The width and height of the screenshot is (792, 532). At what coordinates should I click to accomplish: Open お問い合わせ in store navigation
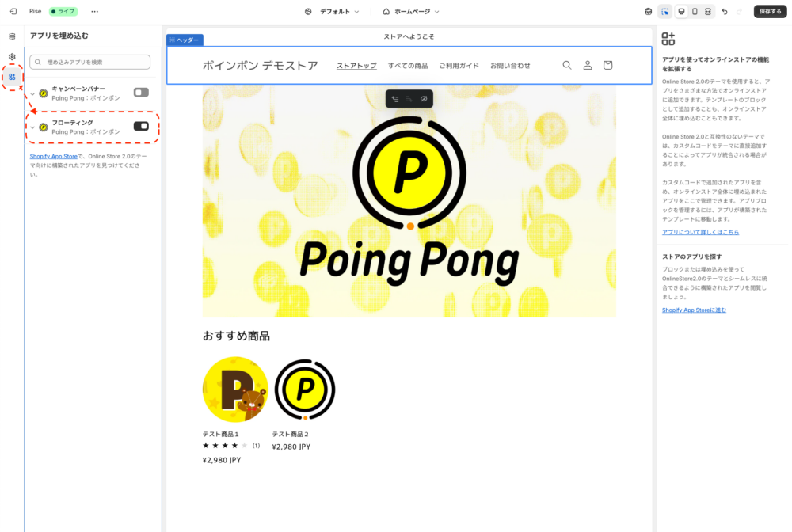tap(510, 66)
